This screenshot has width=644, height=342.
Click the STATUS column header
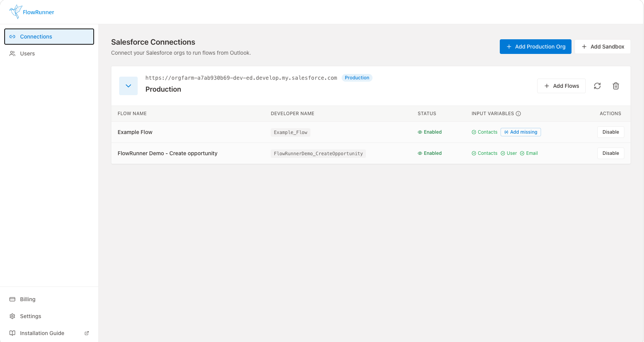tap(427, 114)
